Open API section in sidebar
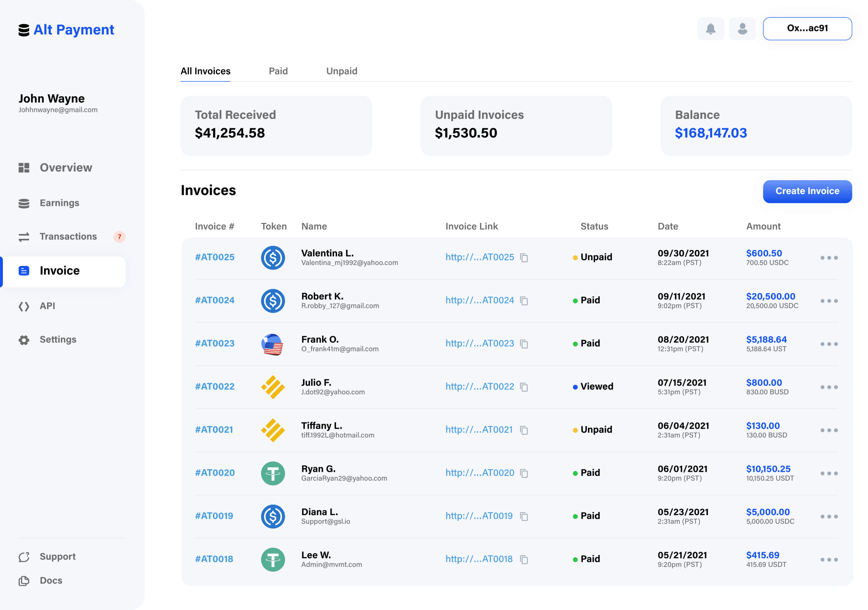The image size is (868, 610). [37, 306]
